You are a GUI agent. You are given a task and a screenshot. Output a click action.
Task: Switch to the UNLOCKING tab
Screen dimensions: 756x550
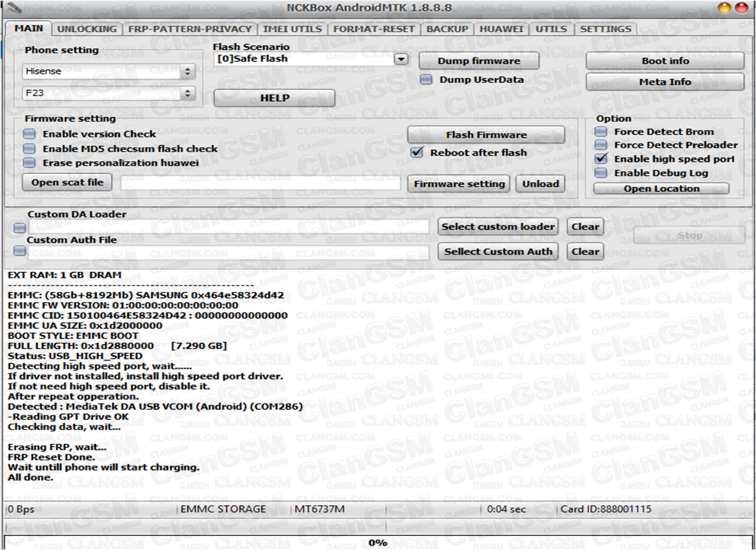click(87, 29)
